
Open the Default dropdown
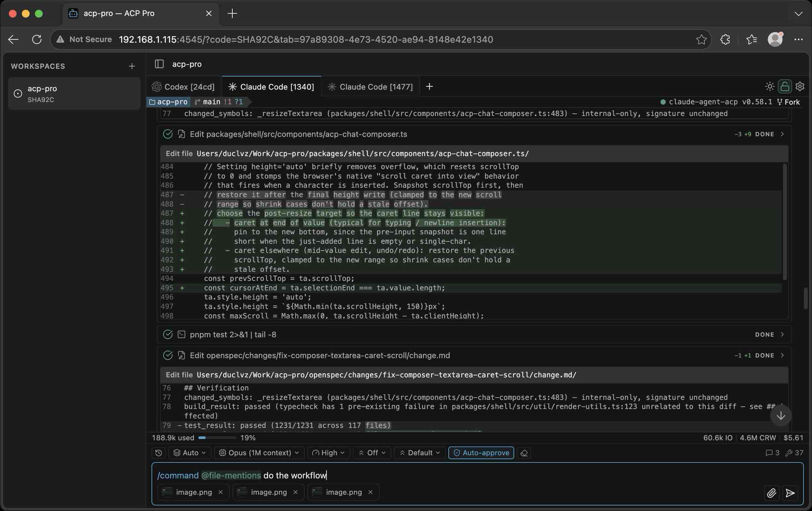point(420,453)
